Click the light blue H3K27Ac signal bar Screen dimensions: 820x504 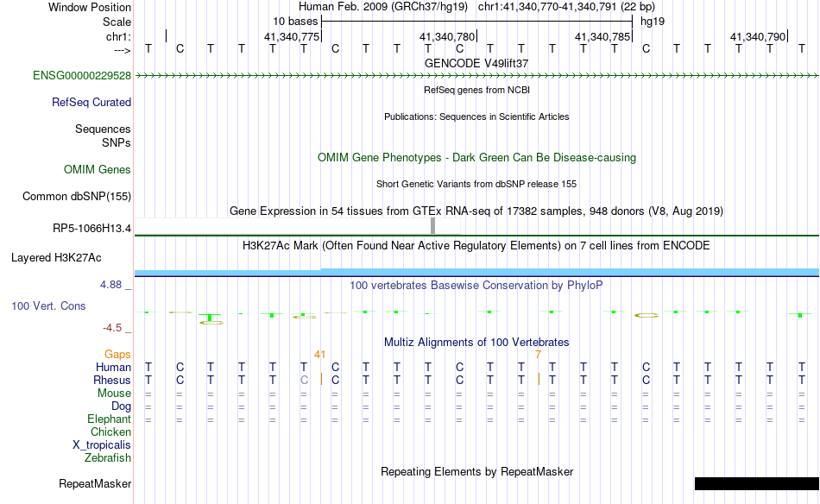click(x=476, y=272)
